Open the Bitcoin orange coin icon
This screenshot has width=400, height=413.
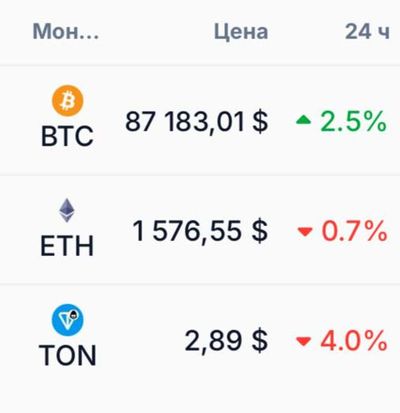(68, 101)
